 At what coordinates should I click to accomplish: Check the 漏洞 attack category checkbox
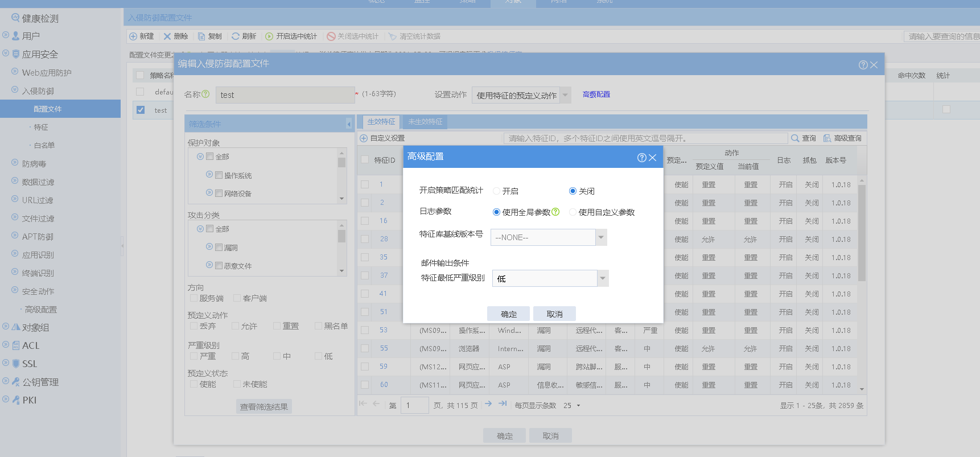click(219, 248)
